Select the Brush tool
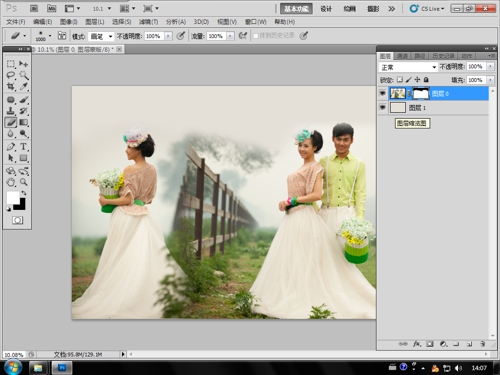The image size is (500, 375). point(23,100)
